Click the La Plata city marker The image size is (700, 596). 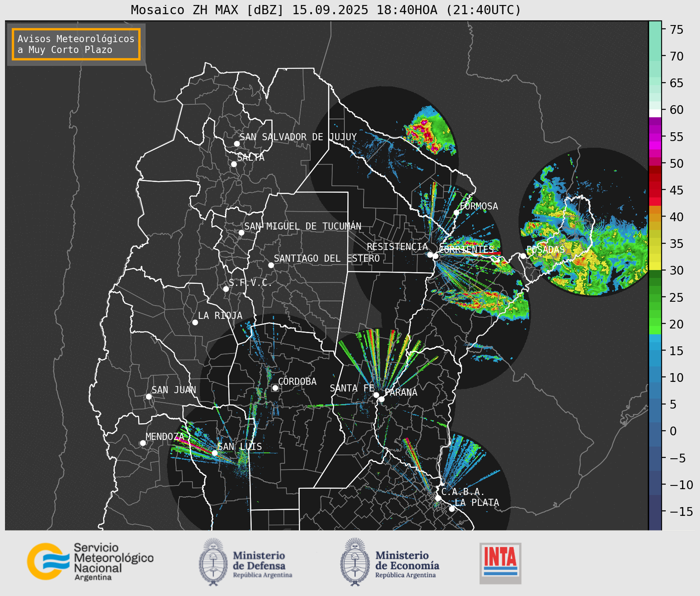(x=452, y=509)
